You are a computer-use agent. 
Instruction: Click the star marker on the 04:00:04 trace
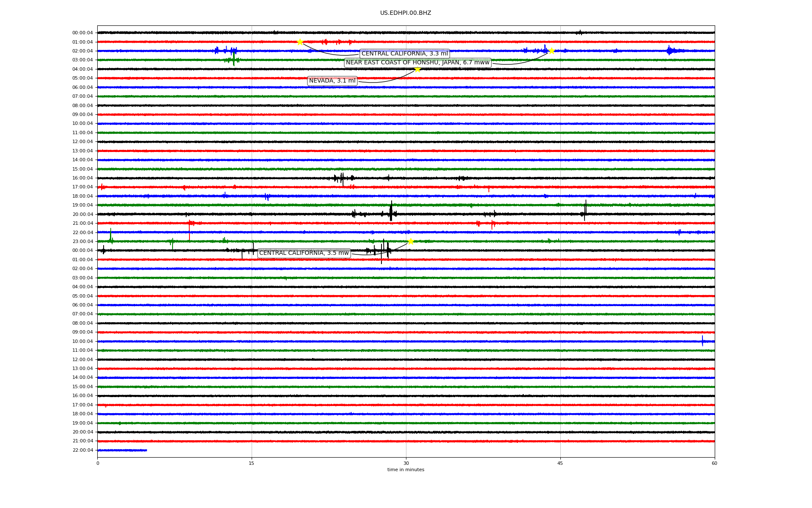click(417, 69)
